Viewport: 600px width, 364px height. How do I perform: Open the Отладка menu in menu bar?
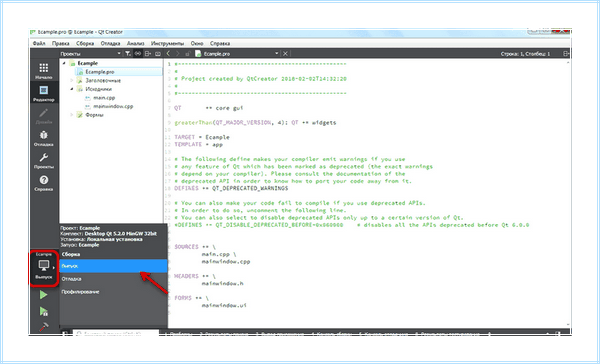tap(110, 43)
